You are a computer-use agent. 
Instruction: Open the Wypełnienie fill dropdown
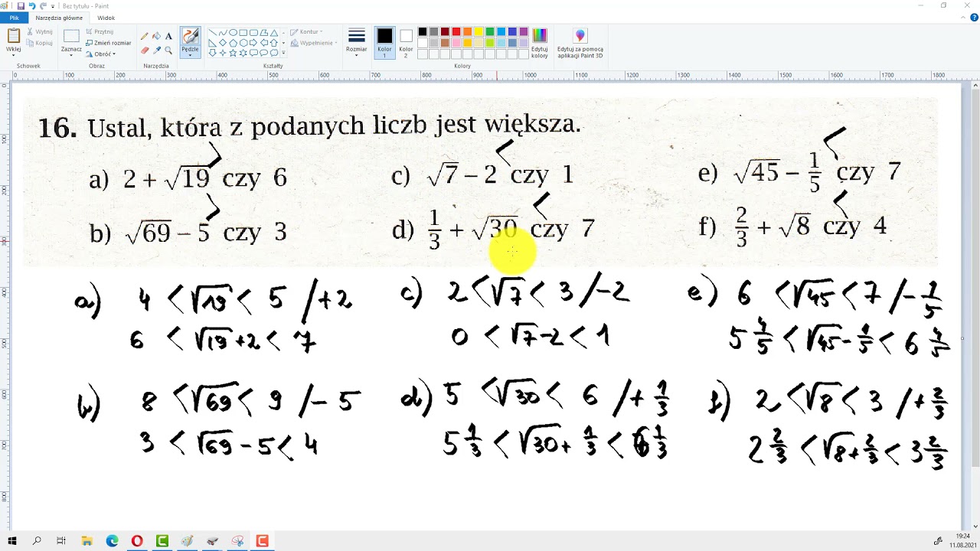tap(314, 43)
